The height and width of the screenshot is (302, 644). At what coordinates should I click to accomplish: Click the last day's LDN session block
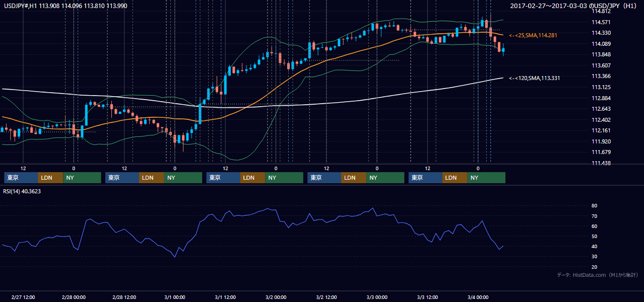455,178
